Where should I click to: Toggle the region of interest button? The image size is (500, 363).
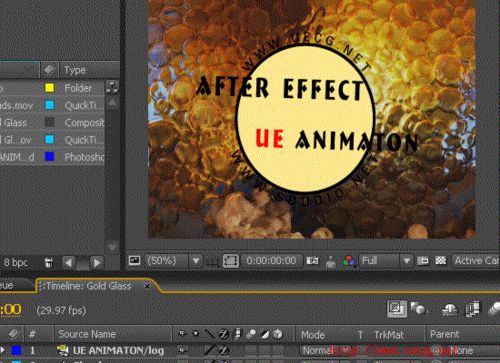pos(231,261)
